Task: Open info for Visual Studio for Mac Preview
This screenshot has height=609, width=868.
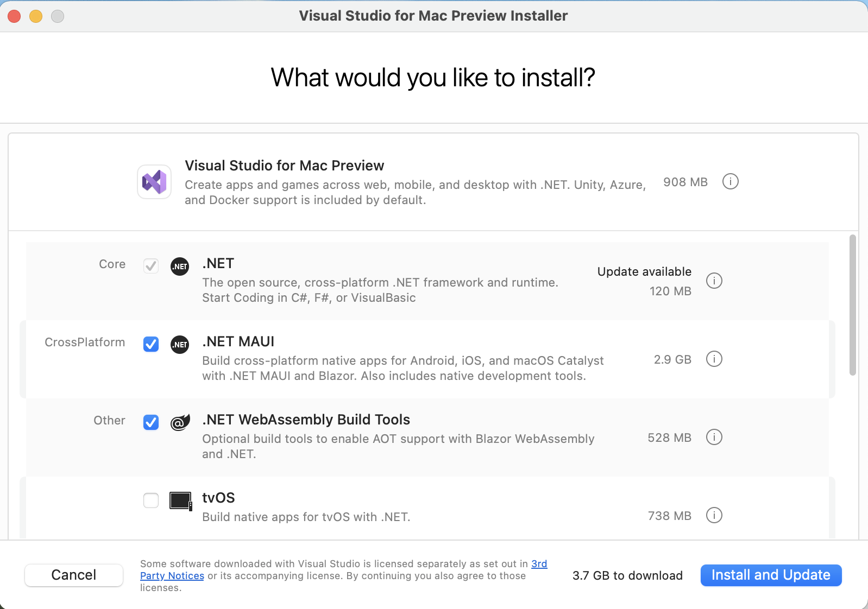Action: click(x=730, y=182)
